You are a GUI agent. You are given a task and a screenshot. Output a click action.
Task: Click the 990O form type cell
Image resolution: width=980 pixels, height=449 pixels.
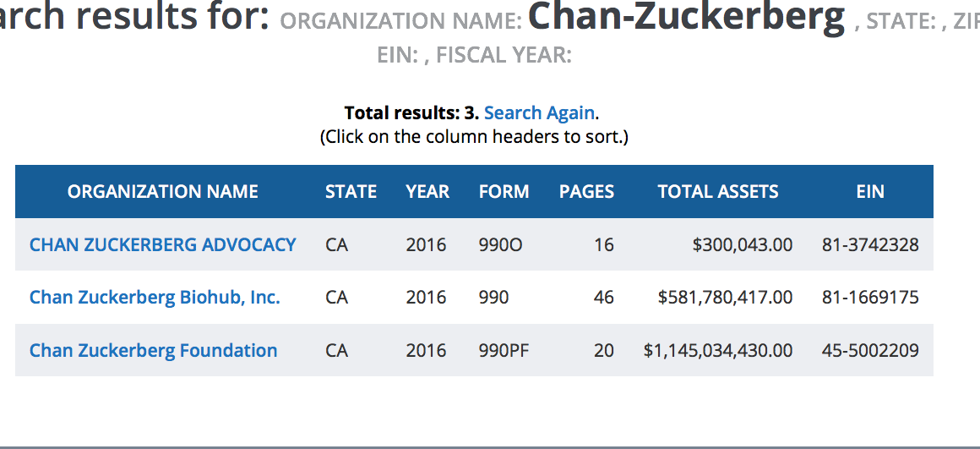[x=500, y=245]
